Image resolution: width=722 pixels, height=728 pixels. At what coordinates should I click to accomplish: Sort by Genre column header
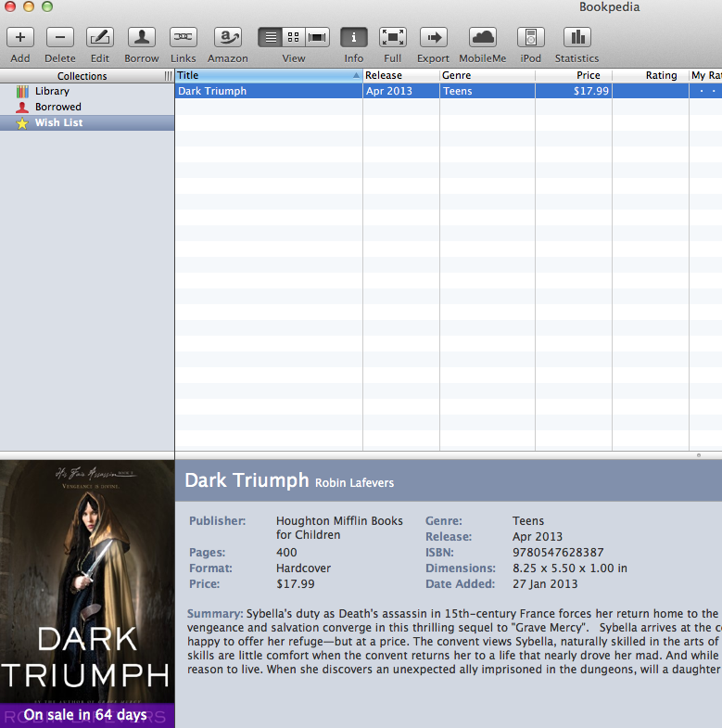(x=488, y=75)
